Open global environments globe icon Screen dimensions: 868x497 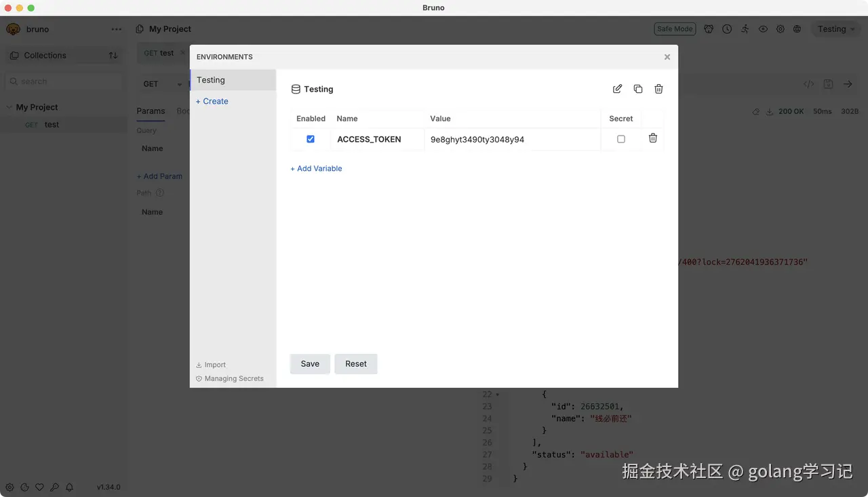click(797, 29)
